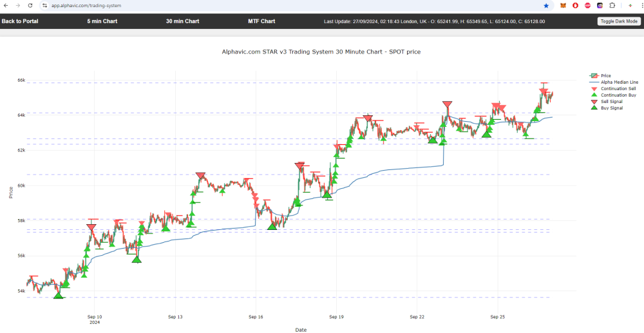The image size is (644, 333).
Task: Open the browser Extensions puzzle icon
Action: point(612,5)
